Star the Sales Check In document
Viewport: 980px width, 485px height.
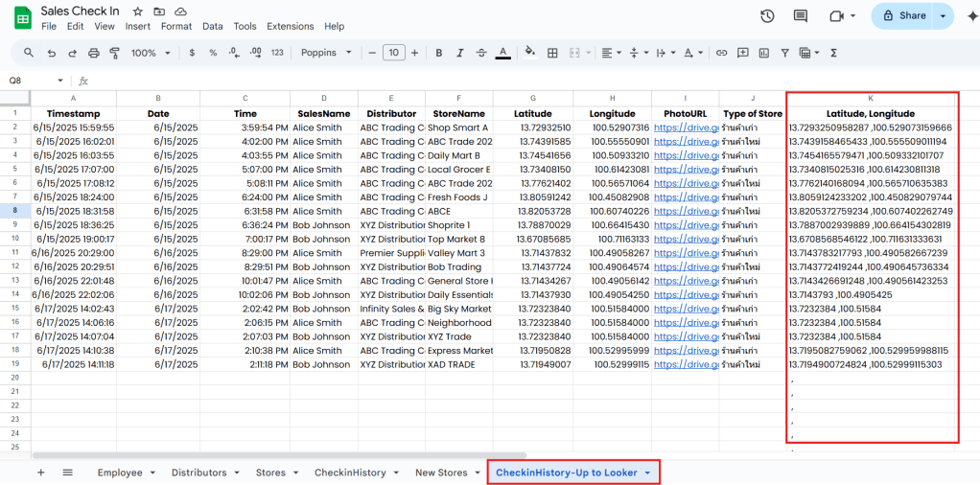point(138,12)
